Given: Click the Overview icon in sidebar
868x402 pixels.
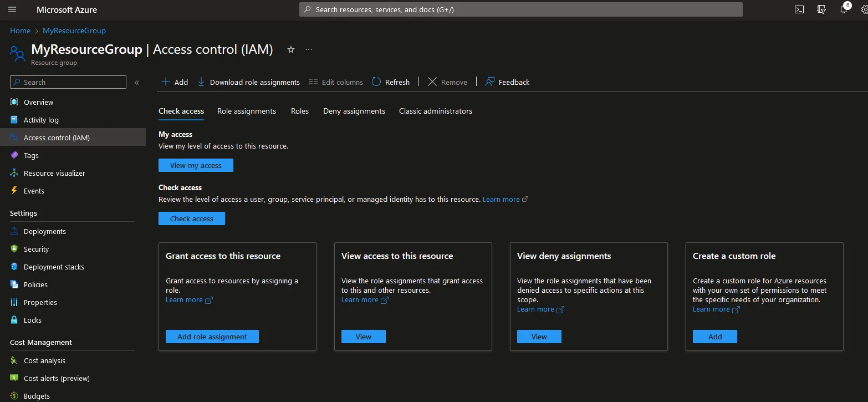Looking at the screenshot, I should click(x=14, y=102).
